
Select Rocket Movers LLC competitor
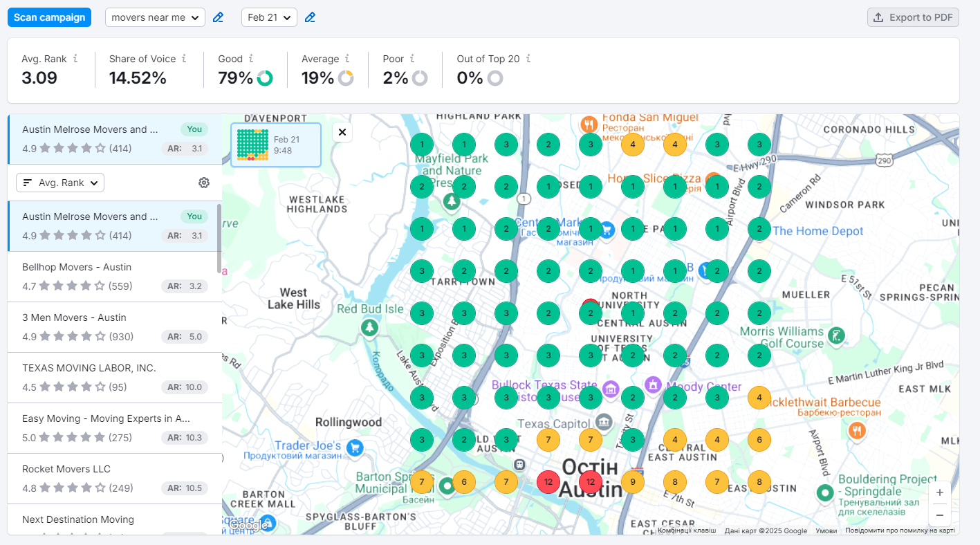115,479
